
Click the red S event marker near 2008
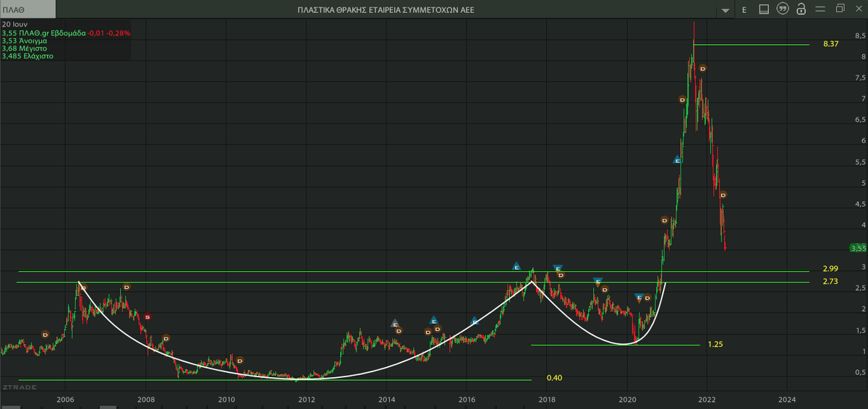click(x=147, y=317)
